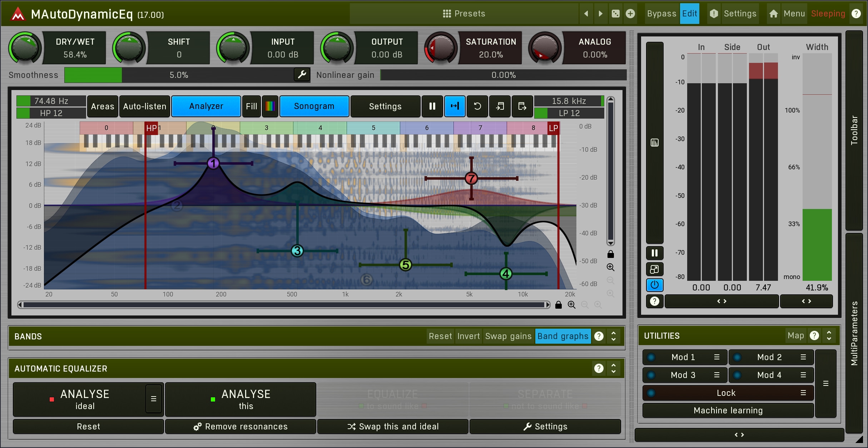Toggle the Sonogram display off

tap(314, 106)
